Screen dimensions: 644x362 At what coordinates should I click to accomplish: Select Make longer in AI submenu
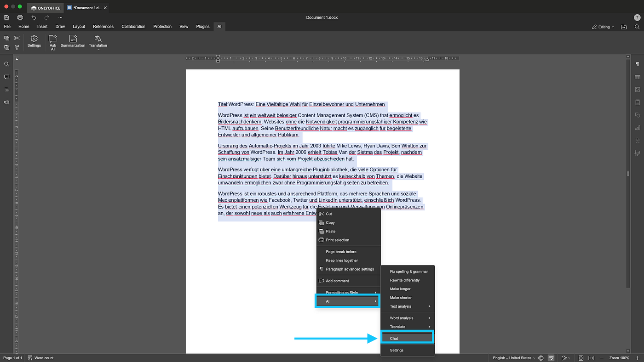click(x=408, y=289)
